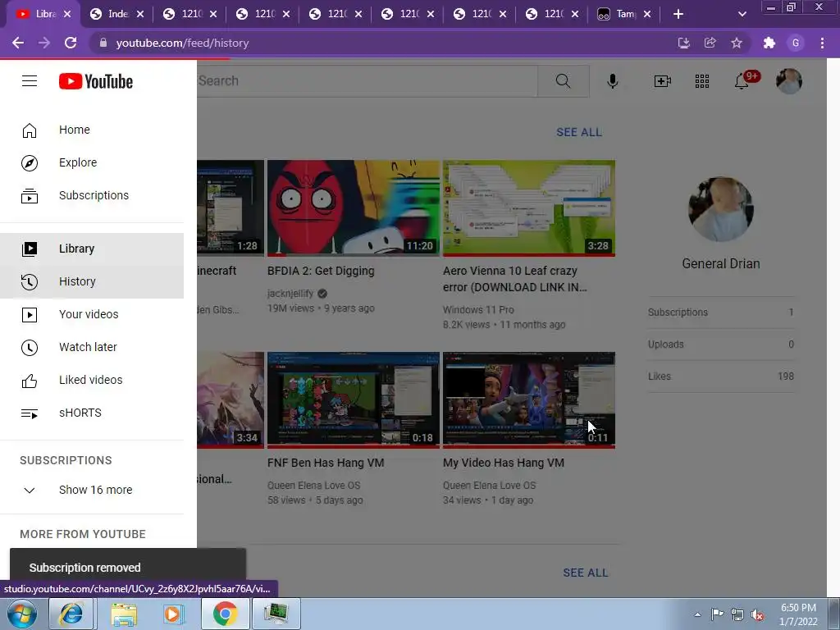This screenshot has width=840, height=630.
Task: Open the Chrome extensions puzzle icon
Action: tap(769, 43)
